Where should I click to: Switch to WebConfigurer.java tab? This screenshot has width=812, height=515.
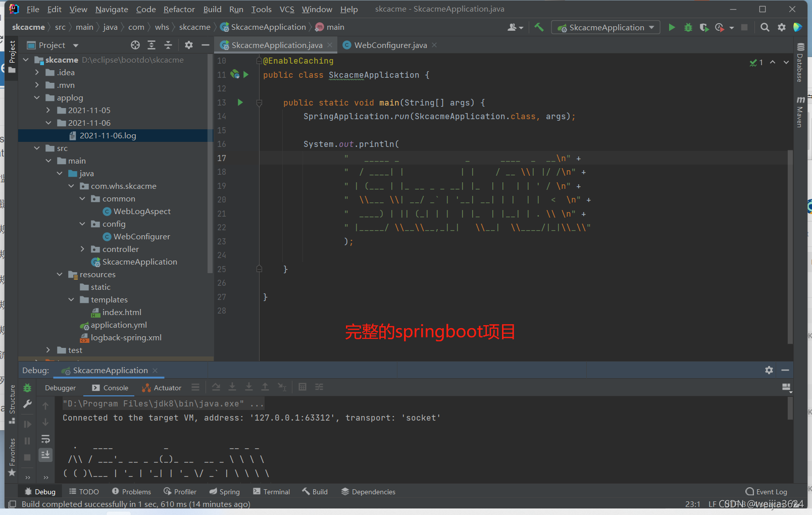coord(390,45)
